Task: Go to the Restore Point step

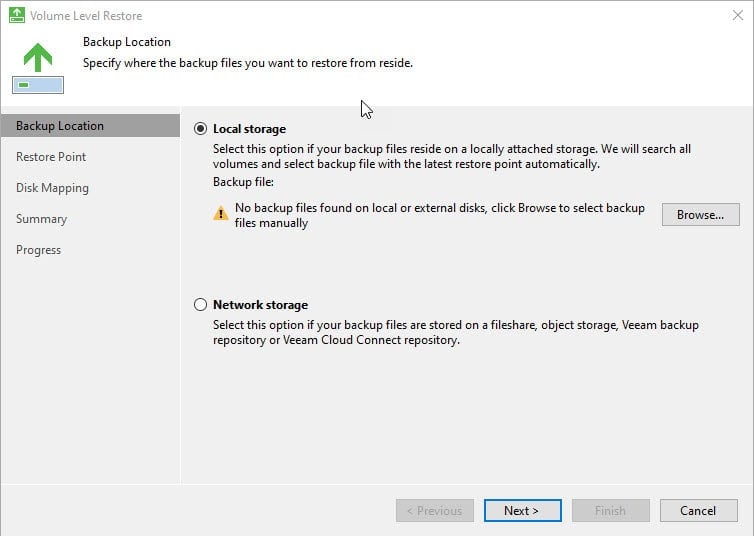Action: click(51, 157)
